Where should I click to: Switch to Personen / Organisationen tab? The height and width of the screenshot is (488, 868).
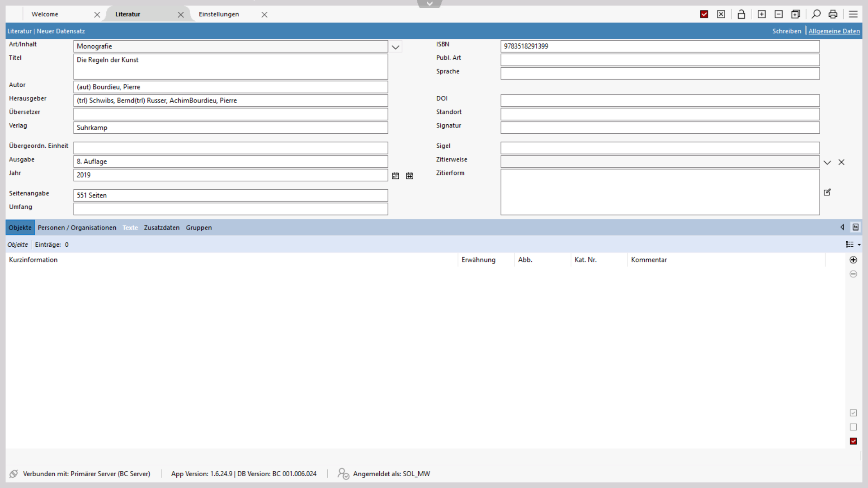(77, 228)
